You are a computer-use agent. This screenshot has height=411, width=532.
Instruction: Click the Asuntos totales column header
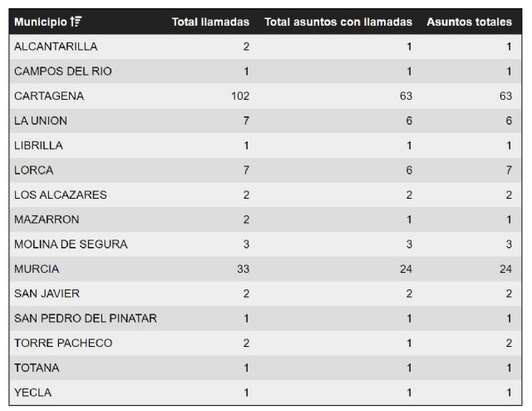coord(469,22)
